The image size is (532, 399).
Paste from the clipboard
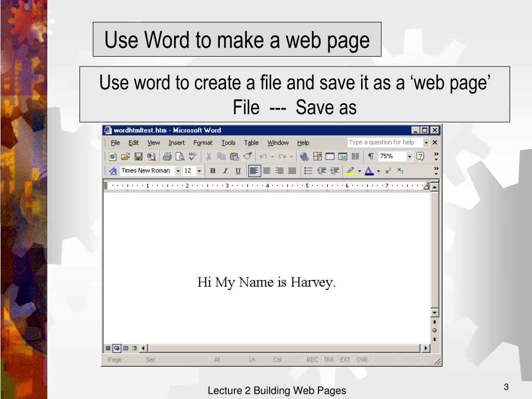pyautogui.click(x=234, y=156)
